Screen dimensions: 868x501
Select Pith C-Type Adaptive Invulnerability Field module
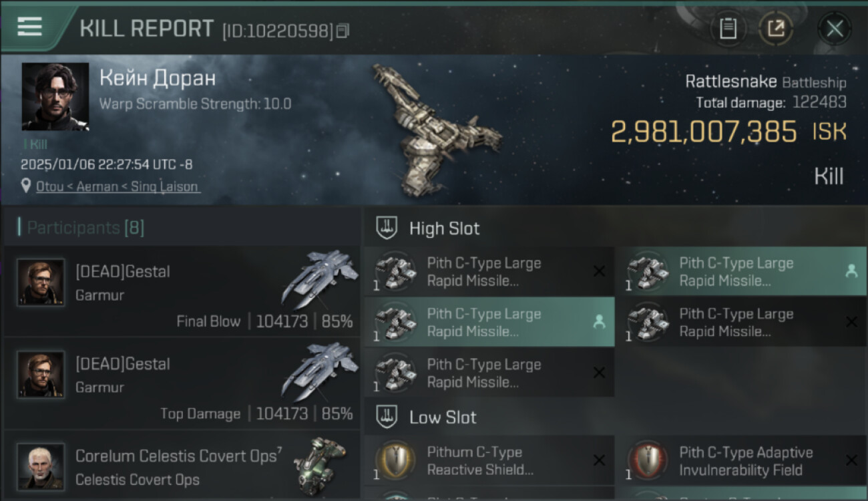(741, 461)
